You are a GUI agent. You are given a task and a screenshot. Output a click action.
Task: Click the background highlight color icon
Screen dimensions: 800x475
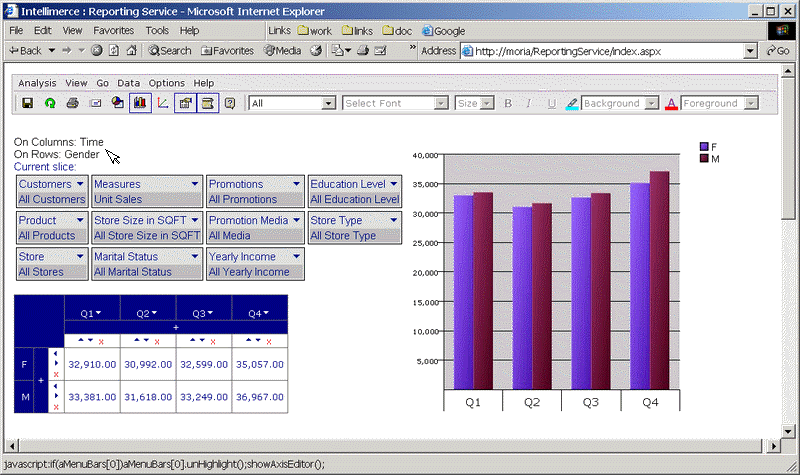572,104
